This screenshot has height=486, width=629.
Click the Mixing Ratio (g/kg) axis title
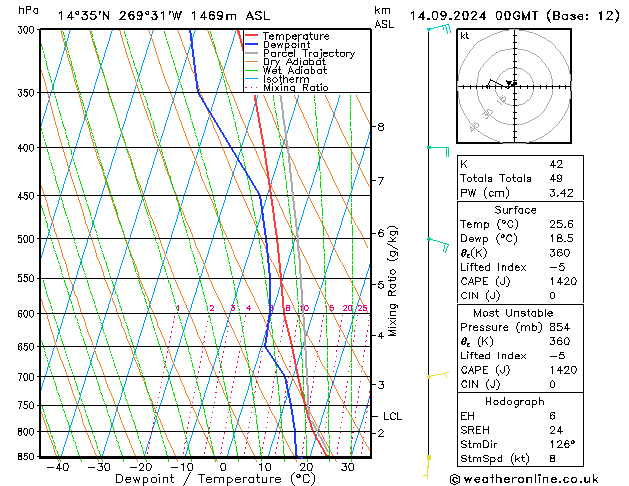[x=393, y=281]
